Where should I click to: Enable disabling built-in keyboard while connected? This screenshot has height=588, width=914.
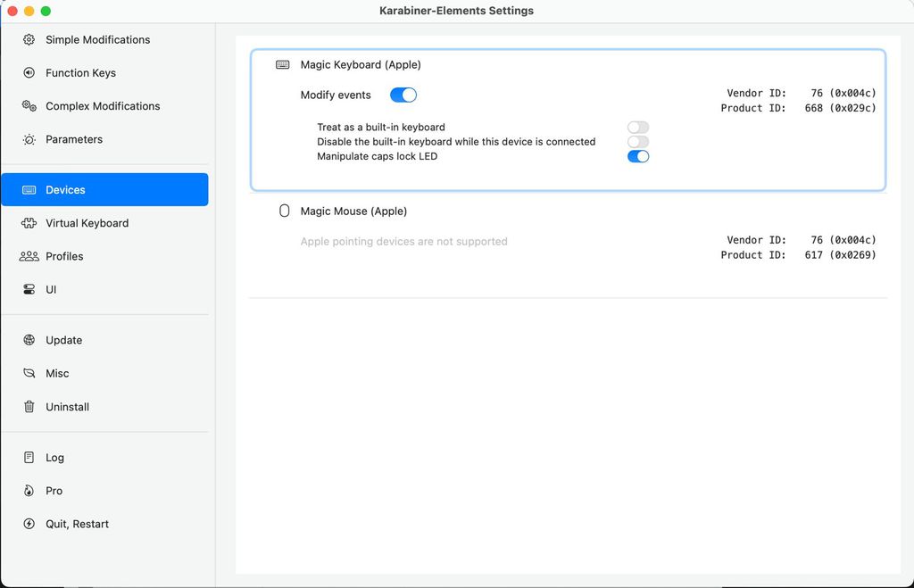tap(637, 142)
